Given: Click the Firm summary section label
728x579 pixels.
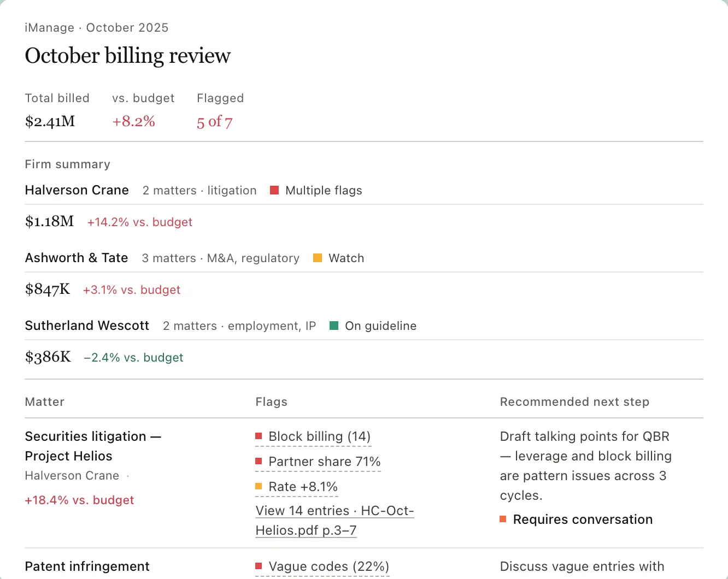Looking at the screenshot, I should 68,164.
